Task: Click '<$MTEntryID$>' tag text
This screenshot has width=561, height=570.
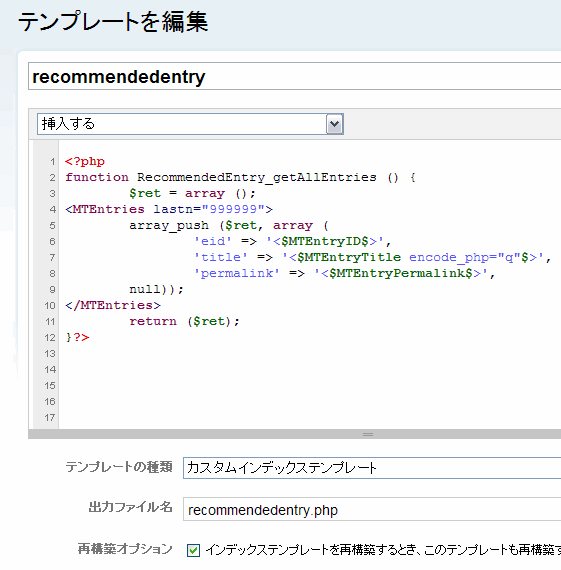Action: 325,241
